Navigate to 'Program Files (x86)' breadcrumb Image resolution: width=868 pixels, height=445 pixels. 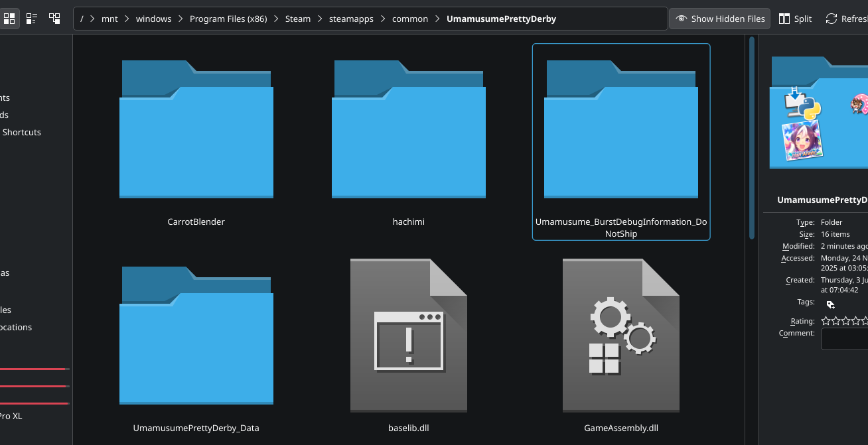pyautogui.click(x=228, y=19)
